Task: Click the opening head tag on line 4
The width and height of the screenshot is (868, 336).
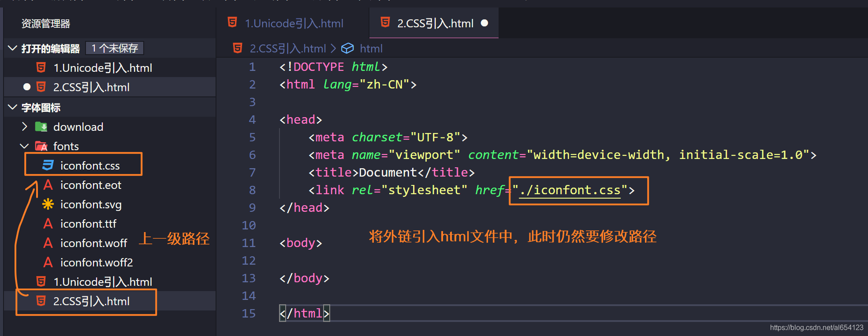Action: coord(301,120)
